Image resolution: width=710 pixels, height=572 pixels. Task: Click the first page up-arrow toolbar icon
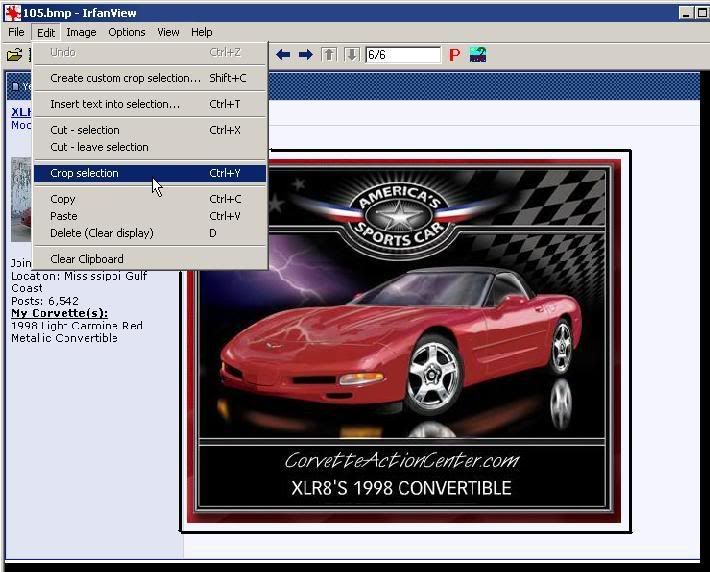(329, 55)
